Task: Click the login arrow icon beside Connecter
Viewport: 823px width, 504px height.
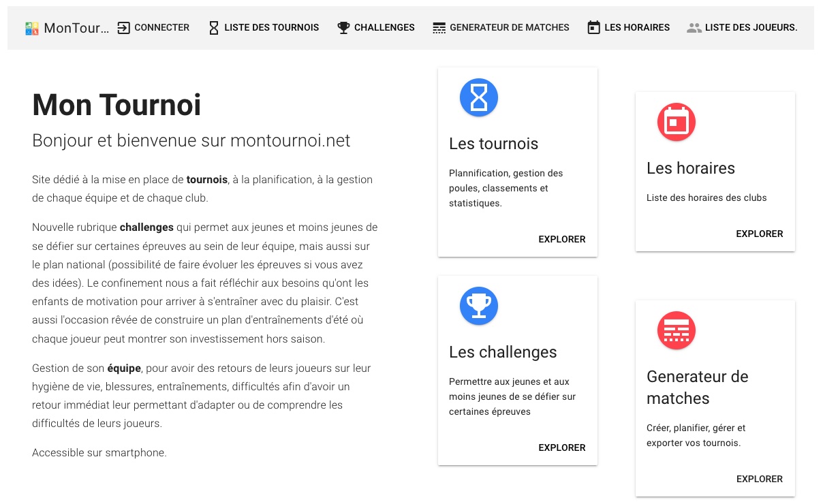Action: click(x=123, y=28)
